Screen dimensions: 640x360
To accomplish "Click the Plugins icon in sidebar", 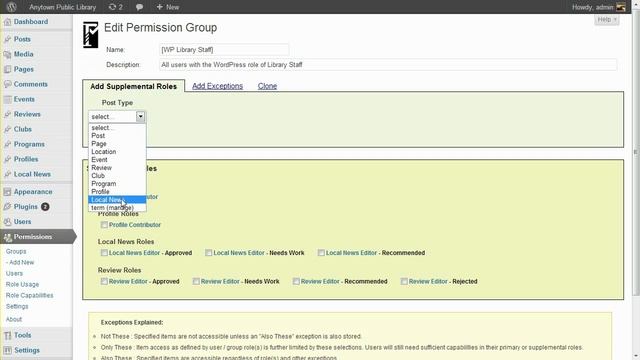I will [7, 207].
